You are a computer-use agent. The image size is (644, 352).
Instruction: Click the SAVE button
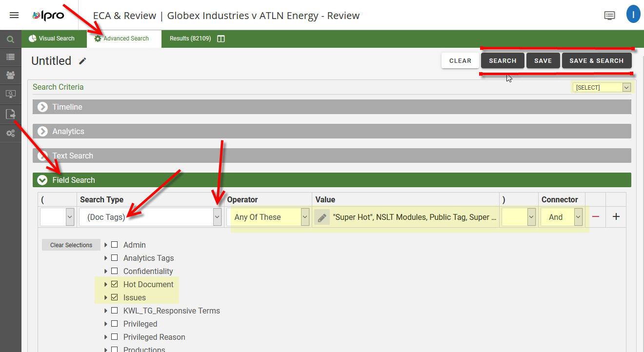[543, 60]
